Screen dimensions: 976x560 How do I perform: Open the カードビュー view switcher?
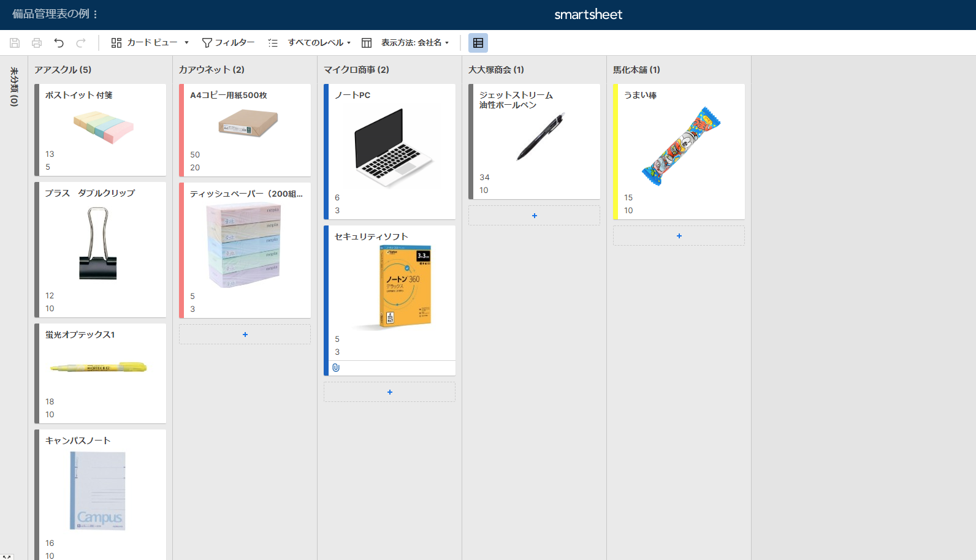coord(150,43)
